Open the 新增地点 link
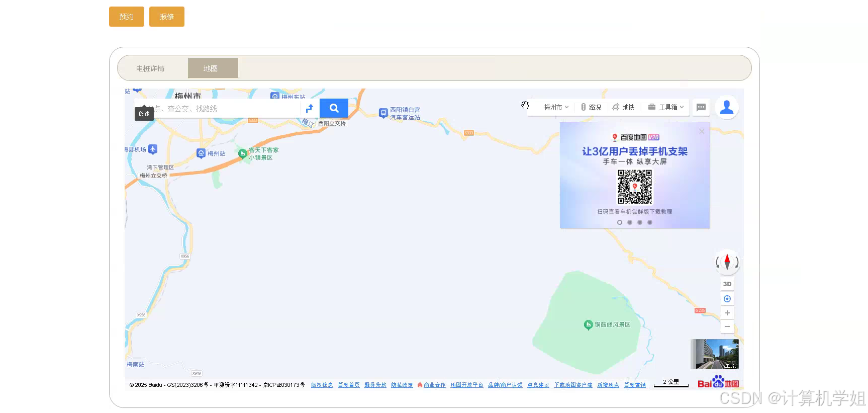The image size is (868, 413). point(608,385)
